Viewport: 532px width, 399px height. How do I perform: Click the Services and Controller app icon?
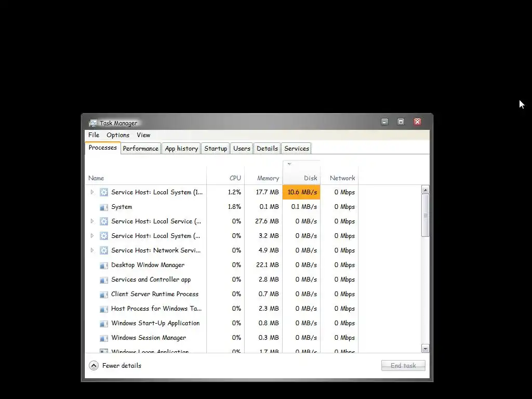coord(104,280)
